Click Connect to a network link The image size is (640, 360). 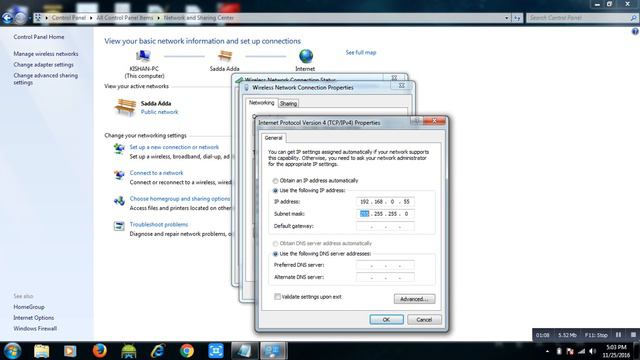click(x=156, y=173)
